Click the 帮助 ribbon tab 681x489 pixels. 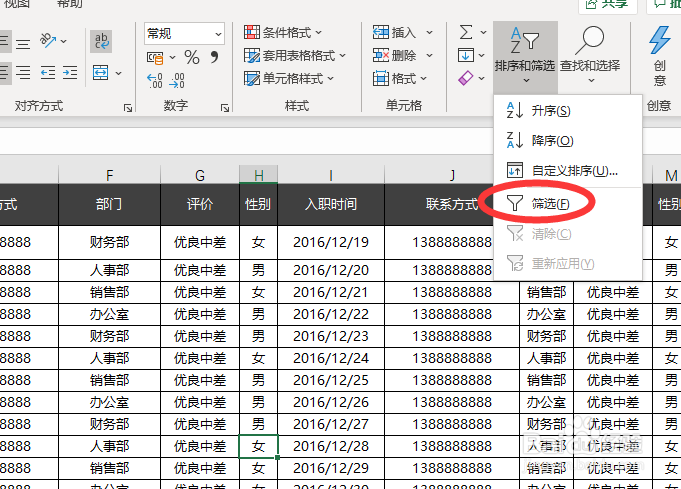pyautogui.click(x=69, y=4)
